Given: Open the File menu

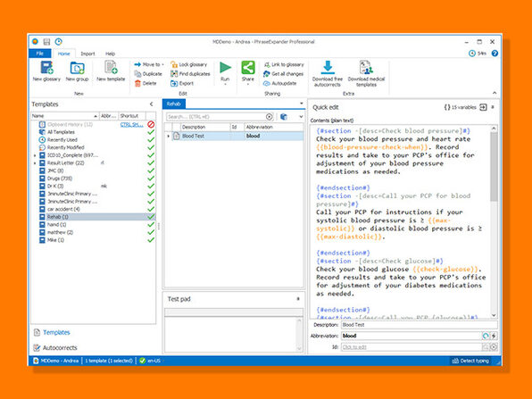Looking at the screenshot, I should (39, 54).
